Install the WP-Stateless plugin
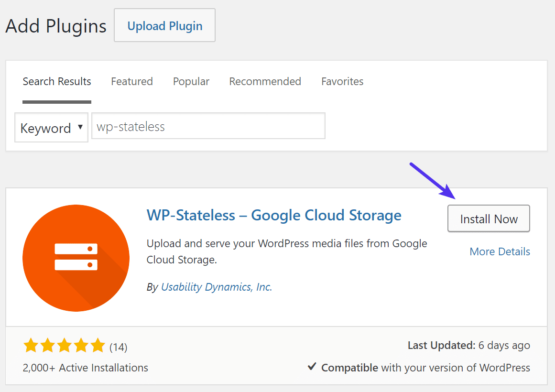555x392 pixels. pyautogui.click(x=488, y=218)
